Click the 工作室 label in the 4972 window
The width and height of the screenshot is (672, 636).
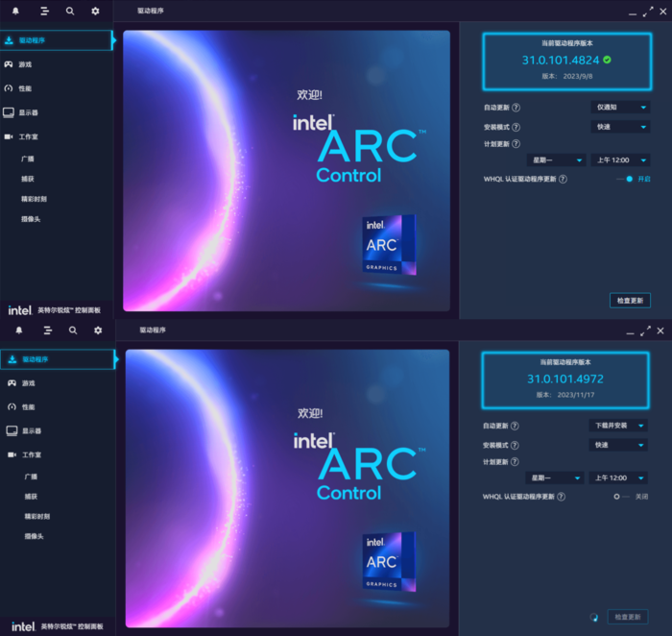32,454
